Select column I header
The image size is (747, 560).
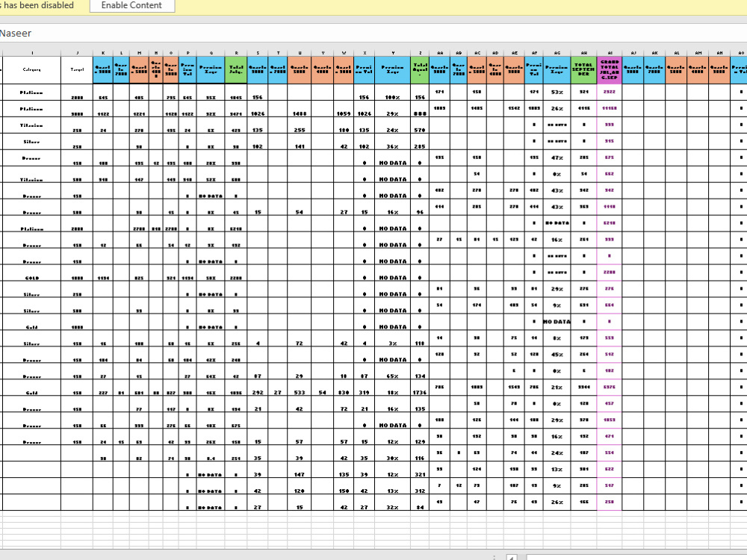pos(32,52)
